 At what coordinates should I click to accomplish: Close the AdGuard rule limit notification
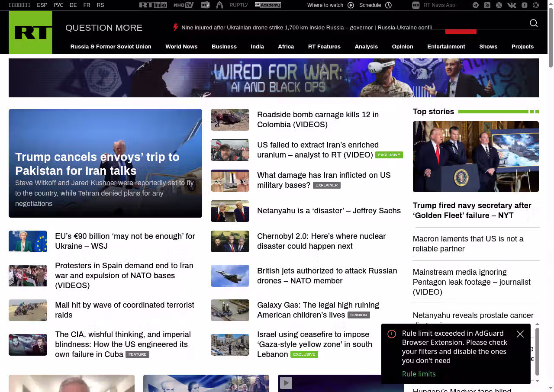coord(520,334)
